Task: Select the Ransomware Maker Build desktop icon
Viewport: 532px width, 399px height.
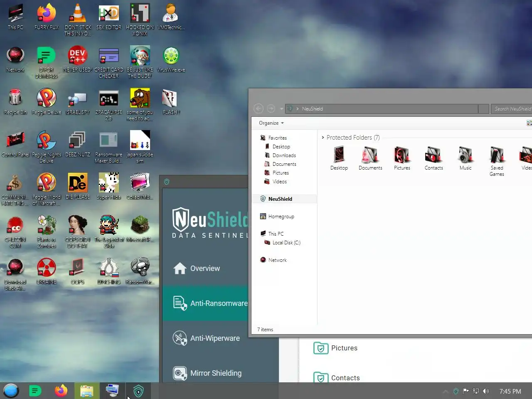Action: 109,147
